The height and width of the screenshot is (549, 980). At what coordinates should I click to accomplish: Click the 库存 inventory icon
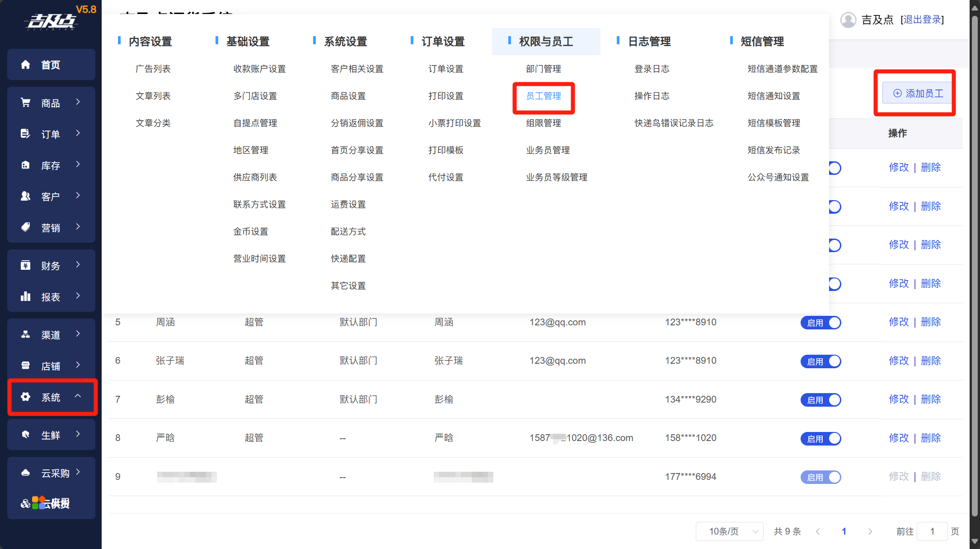26,165
